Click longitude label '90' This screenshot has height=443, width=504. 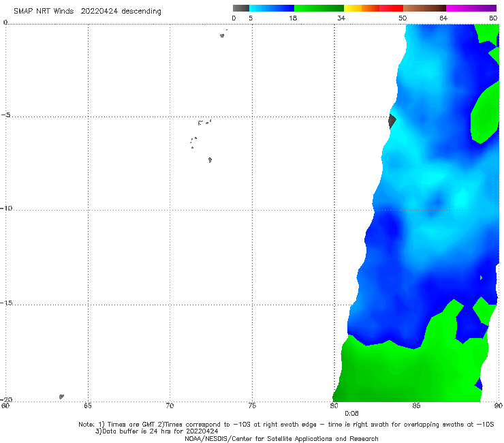pyautogui.click(x=499, y=406)
